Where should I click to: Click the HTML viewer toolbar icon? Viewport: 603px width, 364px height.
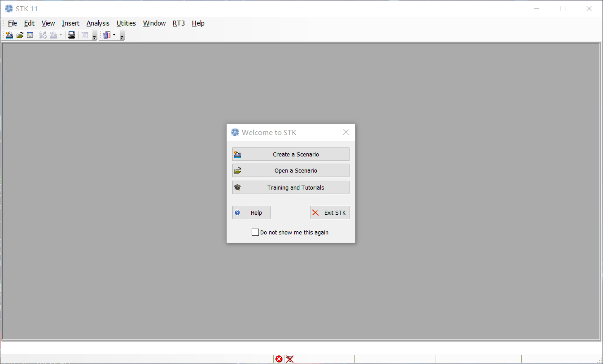coord(71,35)
